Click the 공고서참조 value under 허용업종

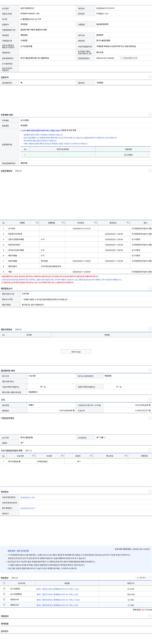pos(128,155)
